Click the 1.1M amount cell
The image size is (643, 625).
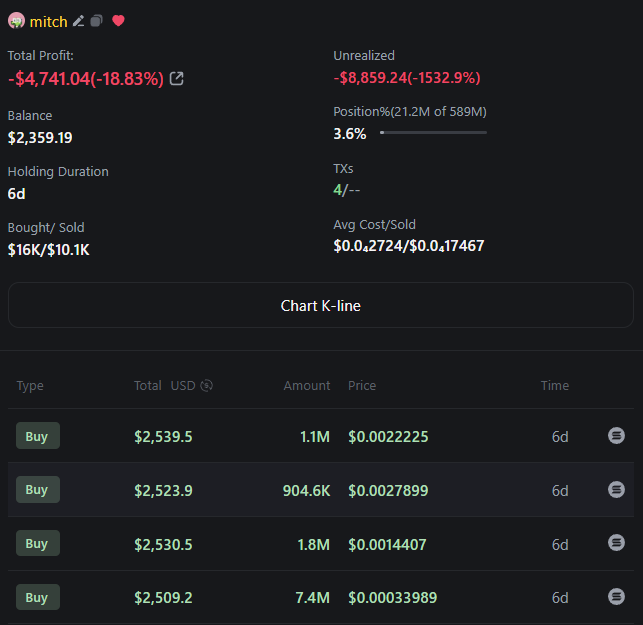coord(315,436)
